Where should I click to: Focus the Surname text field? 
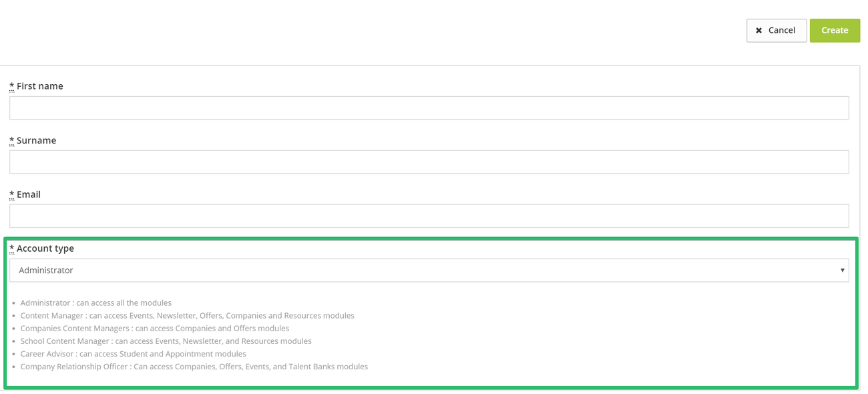429,162
